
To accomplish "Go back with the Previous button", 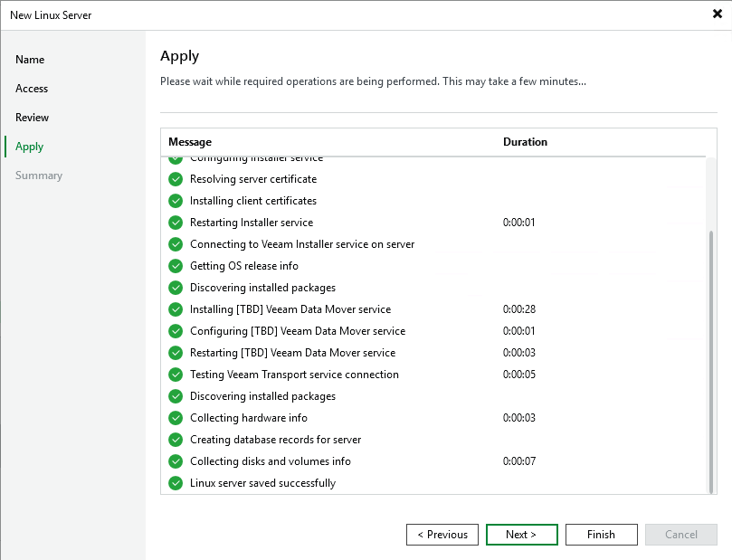I will (x=442, y=535).
